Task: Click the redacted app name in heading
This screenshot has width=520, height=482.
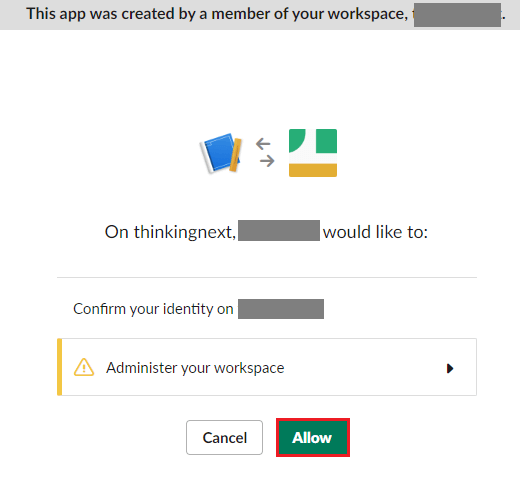Action: tap(279, 230)
